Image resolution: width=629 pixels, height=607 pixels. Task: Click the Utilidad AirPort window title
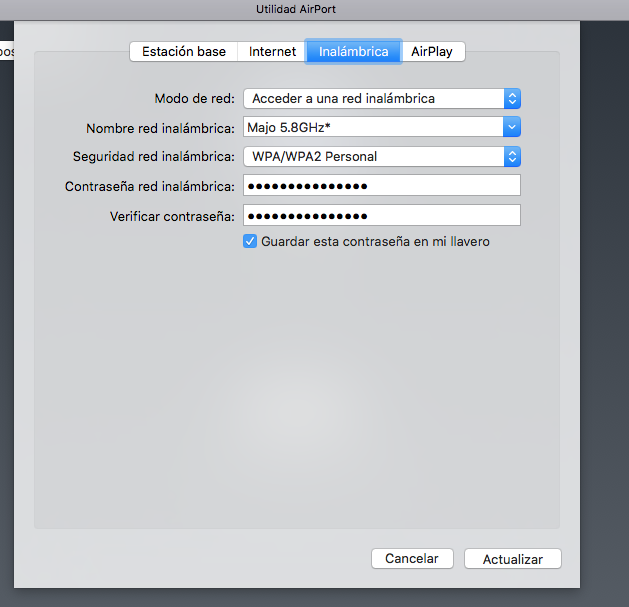[296, 9]
